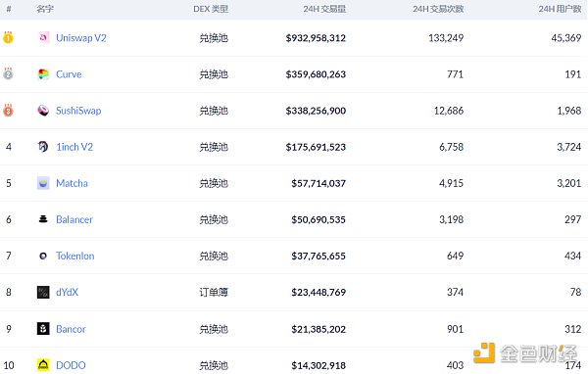Click the DEX 类型 column header
Viewport: 588px width, 374px height.
tap(211, 9)
